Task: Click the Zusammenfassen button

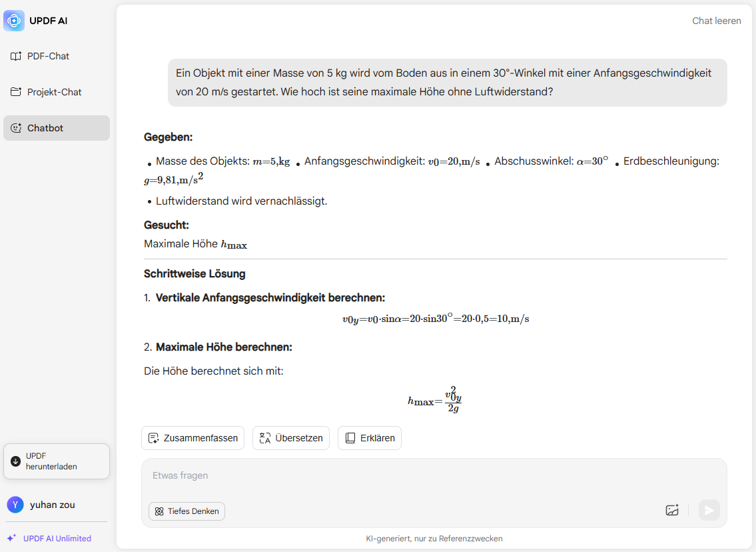Action: pos(193,438)
